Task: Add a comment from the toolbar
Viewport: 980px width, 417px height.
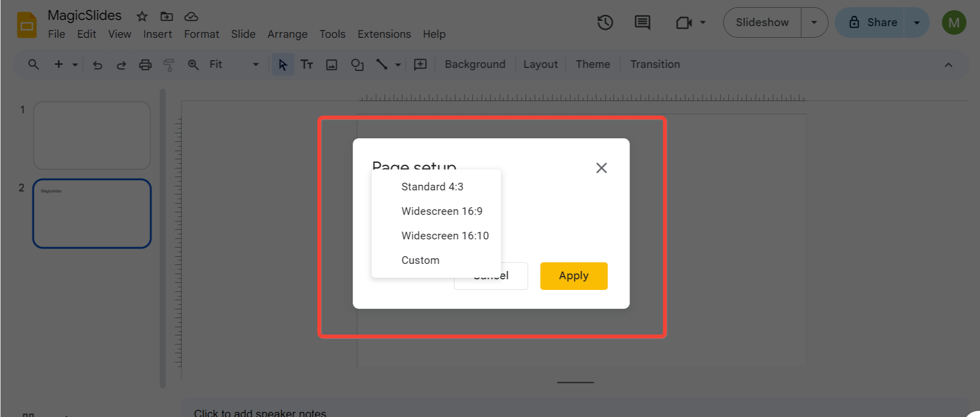Action: 420,64
